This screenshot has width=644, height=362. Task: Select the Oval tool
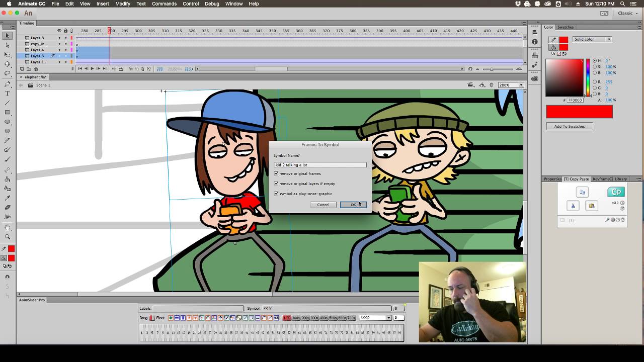click(x=8, y=122)
